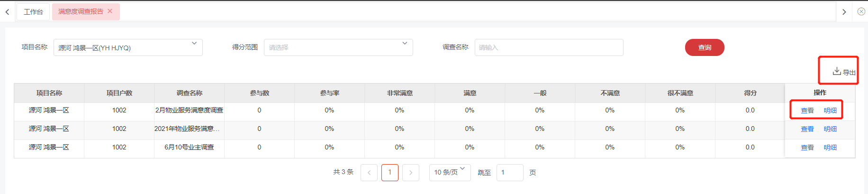Open the 得分范围 dropdown
The width and height of the screenshot is (868, 194).
(x=404, y=44)
